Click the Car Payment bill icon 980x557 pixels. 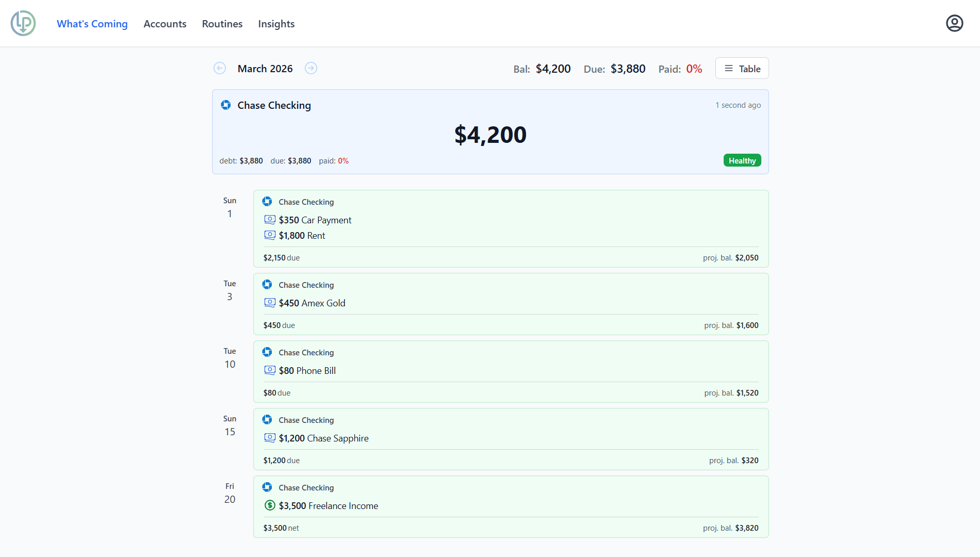tap(270, 220)
